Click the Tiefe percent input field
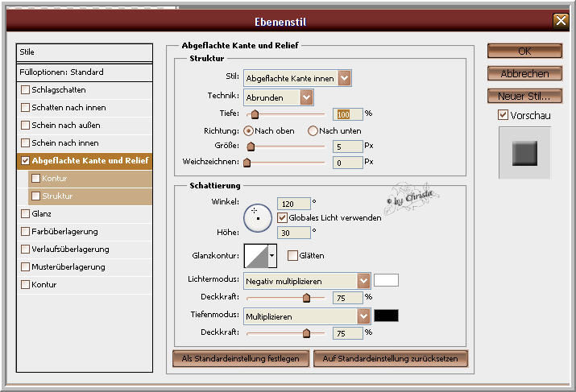Screen dimensions: 576x392 click(347, 114)
